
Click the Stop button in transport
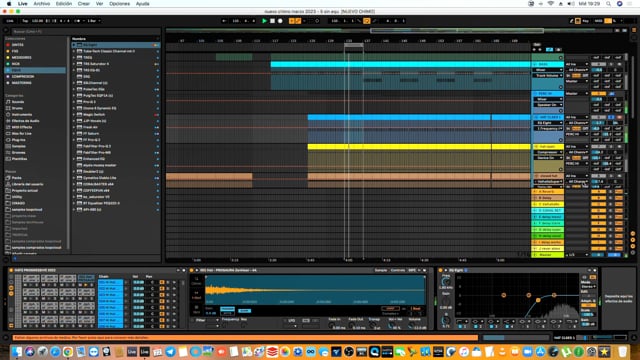[x=272, y=21]
